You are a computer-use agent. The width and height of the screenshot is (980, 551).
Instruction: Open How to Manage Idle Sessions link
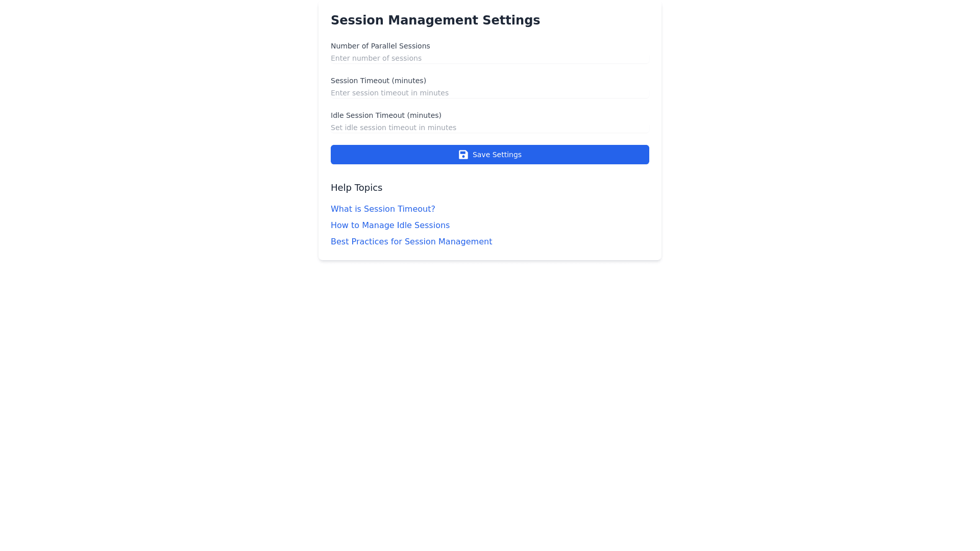(390, 226)
